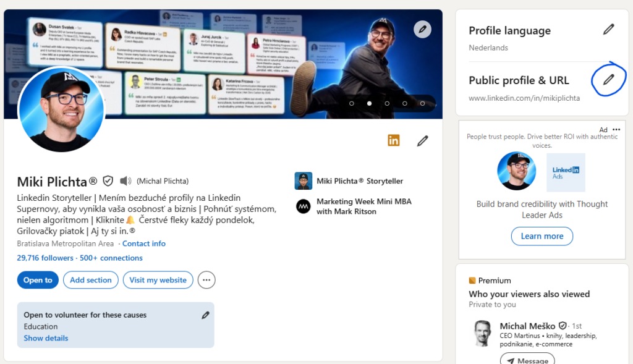Image resolution: width=633 pixels, height=364 pixels.
Task: Click Michal Meško verification shield icon
Action: [563, 325]
